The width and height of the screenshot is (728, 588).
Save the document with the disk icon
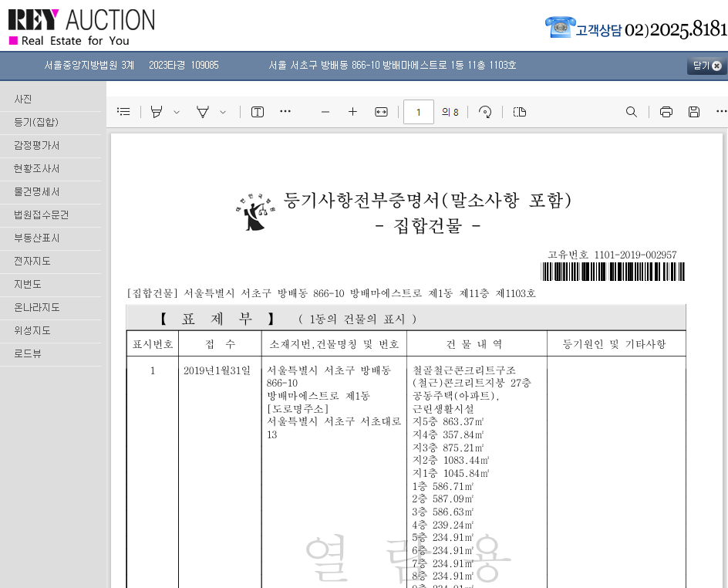click(694, 111)
